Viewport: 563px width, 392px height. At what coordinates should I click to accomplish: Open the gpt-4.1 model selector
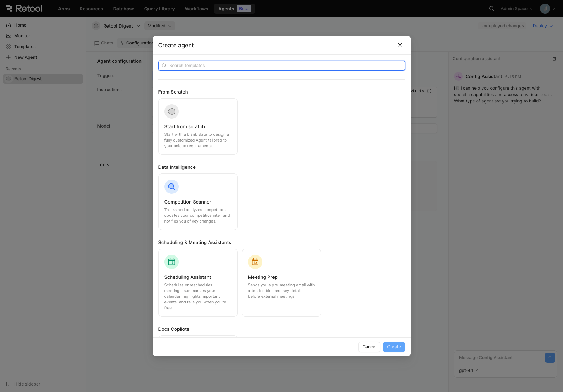point(469,371)
